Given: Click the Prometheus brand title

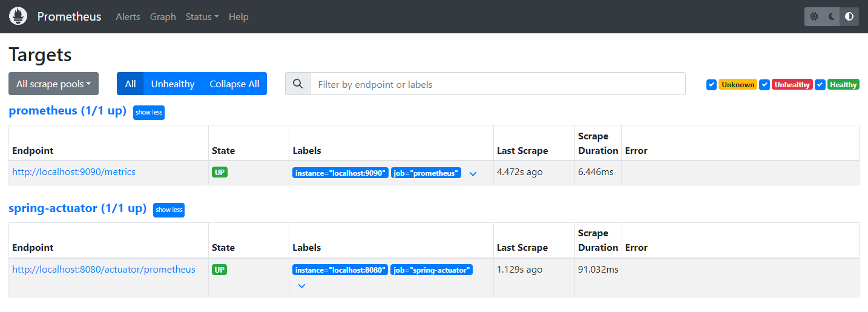Looking at the screenshot, I should click(70, 16).
